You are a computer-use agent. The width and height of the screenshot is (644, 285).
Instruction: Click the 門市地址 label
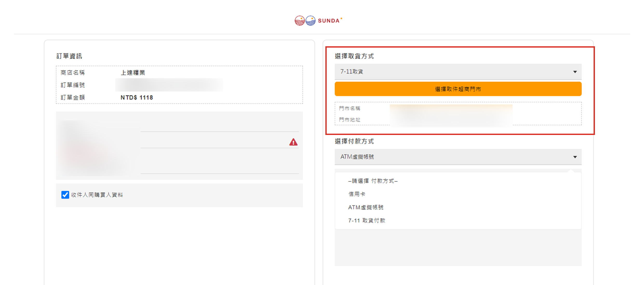(x=350, y=120)
